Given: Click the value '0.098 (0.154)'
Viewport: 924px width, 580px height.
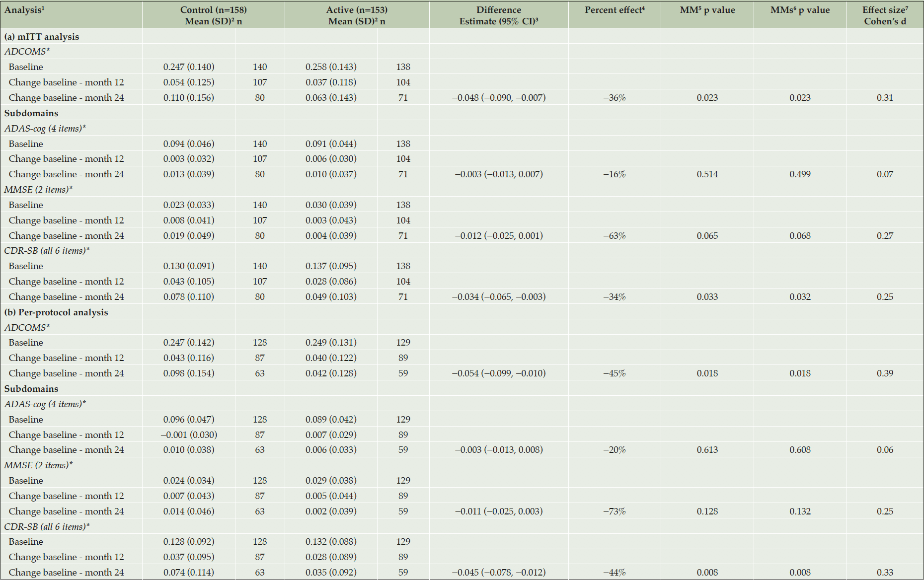Looking at the screenshot, I should [189, 373].
